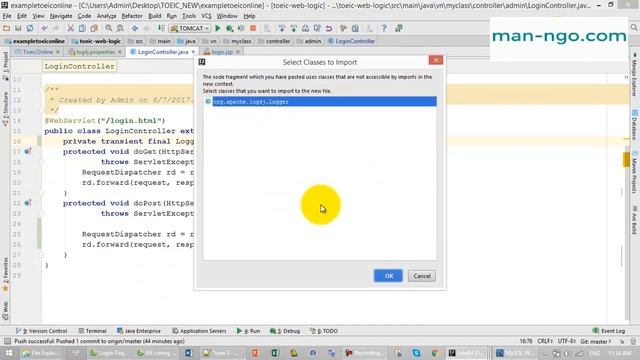Click the Undo toolbar icon
The image size is (640, 360).
44,28
